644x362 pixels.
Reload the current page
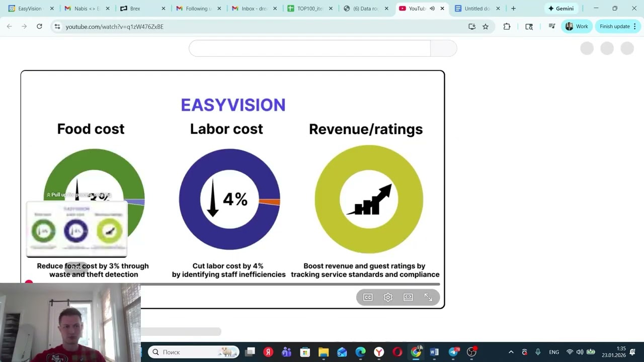click(x=39, y=27)
